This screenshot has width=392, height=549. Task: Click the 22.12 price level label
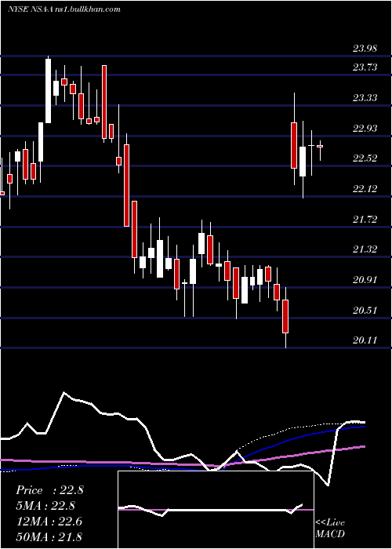365,189
